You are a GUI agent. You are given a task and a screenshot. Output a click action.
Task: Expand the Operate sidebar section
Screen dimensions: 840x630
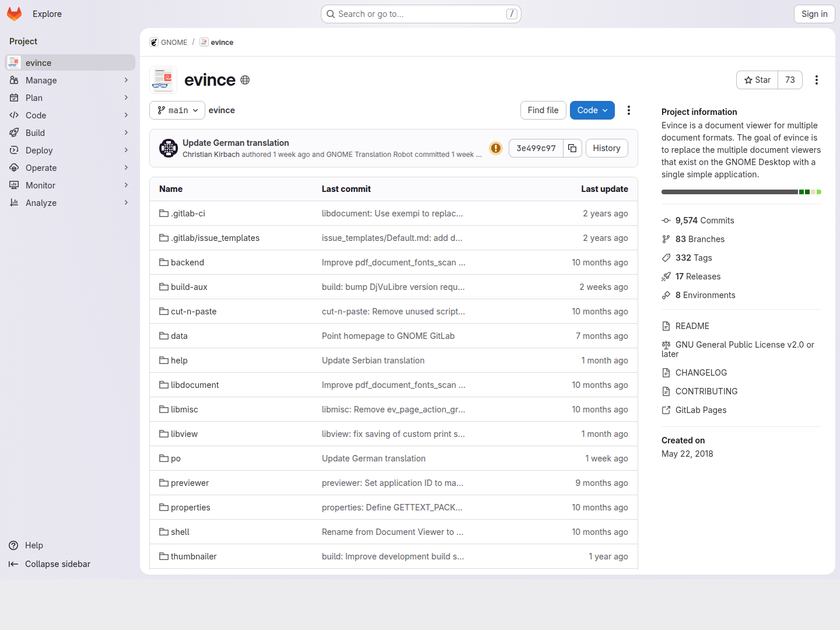pyautogui.click(x=70, y=168)
